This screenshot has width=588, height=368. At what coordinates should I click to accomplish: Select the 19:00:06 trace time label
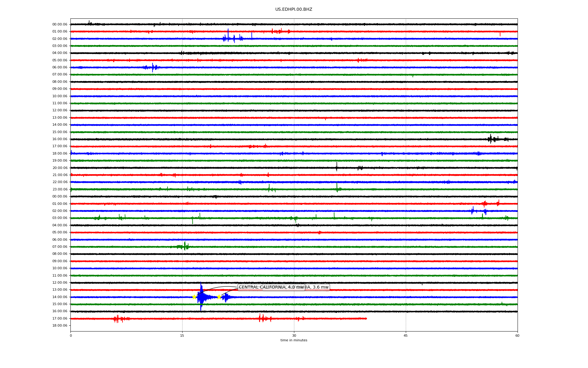click(x=60, y=161)
